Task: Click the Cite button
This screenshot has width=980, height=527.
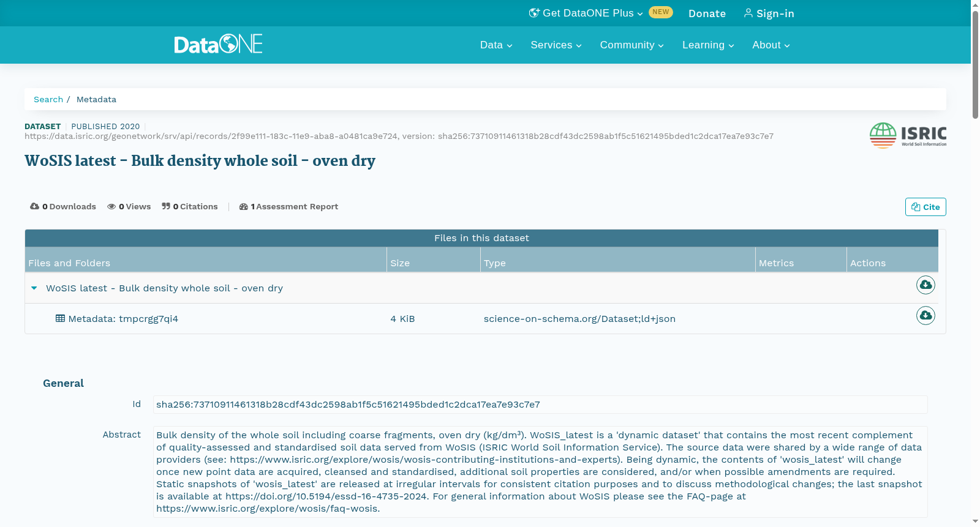Action: [x=925, y=207]
